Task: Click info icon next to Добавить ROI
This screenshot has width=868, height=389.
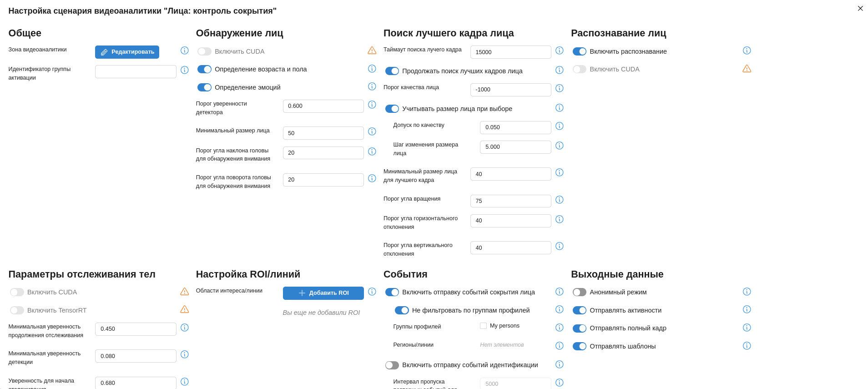Action: [372, 292]
